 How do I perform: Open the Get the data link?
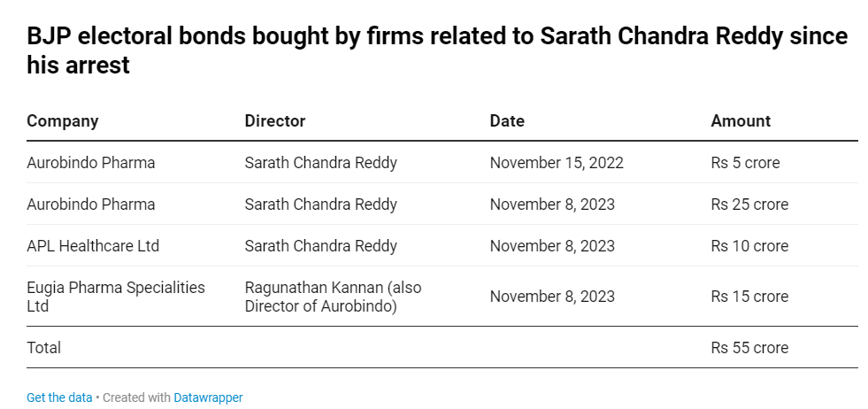click(x=59, y=397)
